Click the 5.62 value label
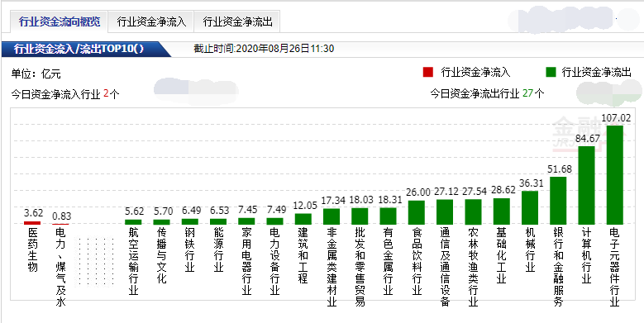Viewport: 644px width, 323px height. click(134, 211)
